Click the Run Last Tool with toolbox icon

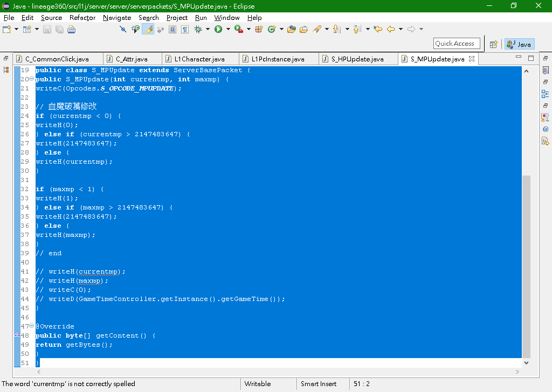(239, 29)
